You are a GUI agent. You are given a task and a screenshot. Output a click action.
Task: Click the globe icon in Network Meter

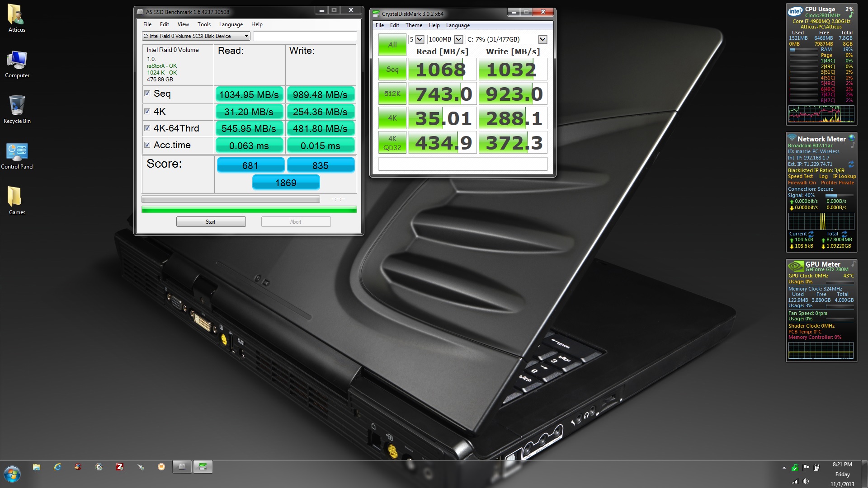tap(852, 137)
